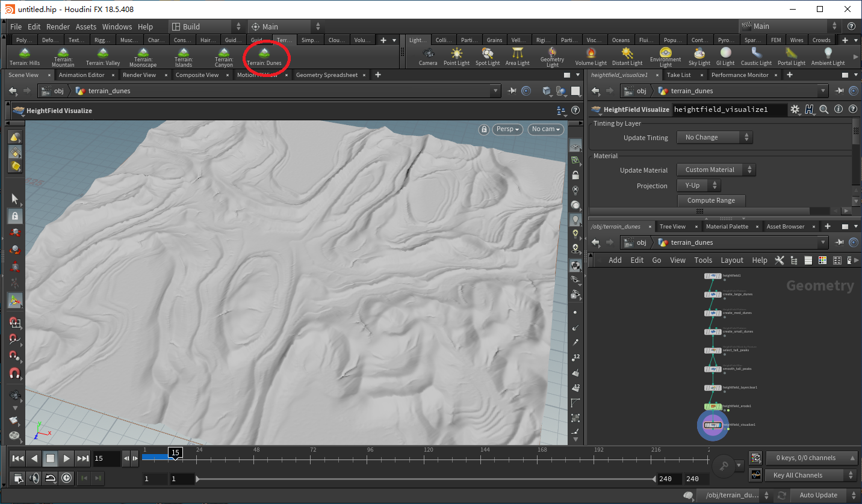
Task: Open the Update Tinting dropdown
Action: click(715, 137)
